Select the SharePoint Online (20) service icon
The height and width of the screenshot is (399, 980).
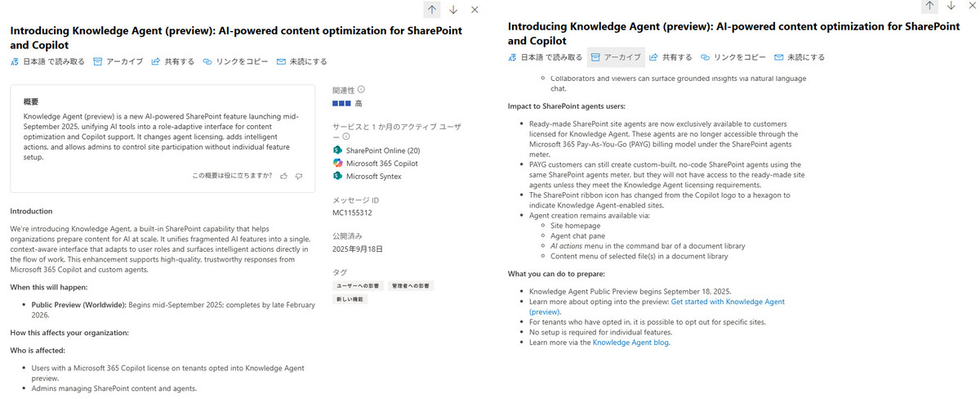(x=337, y=151)
